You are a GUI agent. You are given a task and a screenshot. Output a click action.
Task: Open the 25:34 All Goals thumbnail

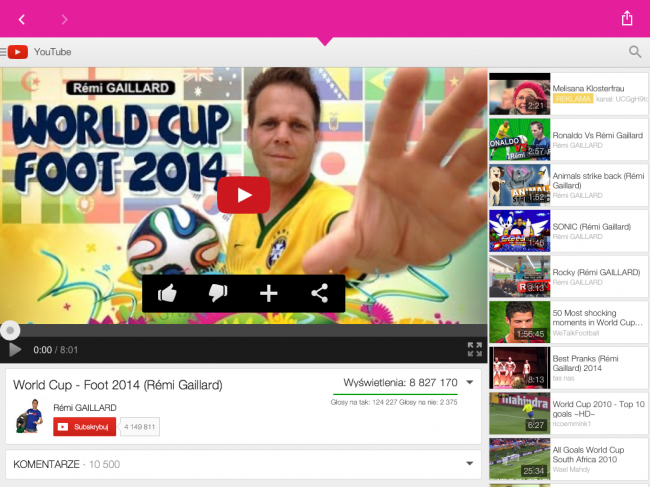tap(520, 459)
